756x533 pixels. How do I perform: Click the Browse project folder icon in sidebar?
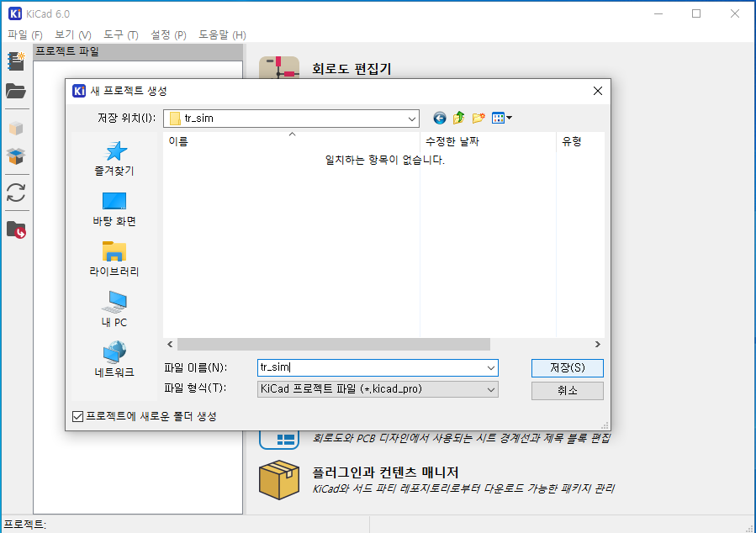click(x=16, y=230)
